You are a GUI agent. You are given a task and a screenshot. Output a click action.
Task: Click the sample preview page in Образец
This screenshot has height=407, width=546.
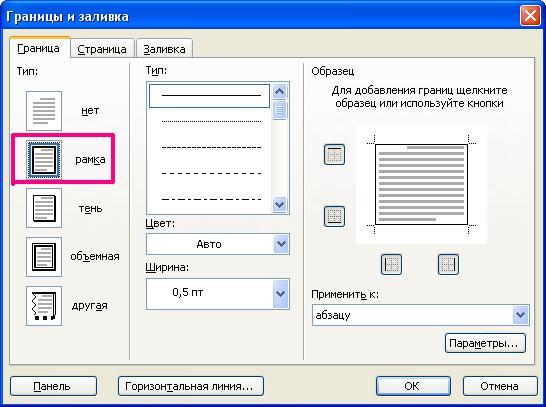point(421,185)
